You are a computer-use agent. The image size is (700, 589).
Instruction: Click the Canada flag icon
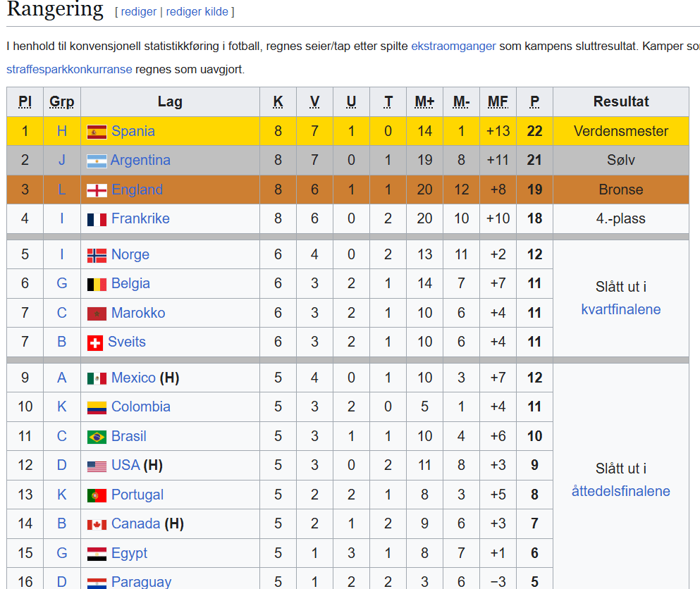(97, 524)
